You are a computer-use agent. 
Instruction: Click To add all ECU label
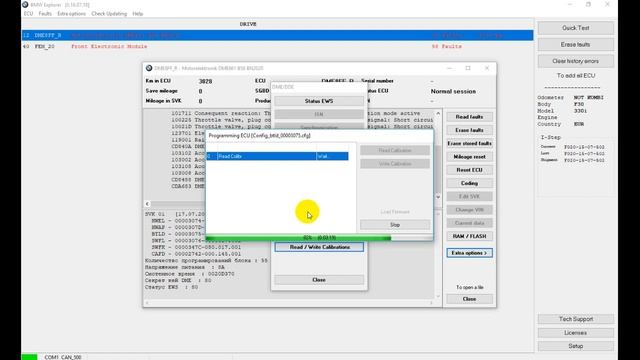[x=576, y=76]
